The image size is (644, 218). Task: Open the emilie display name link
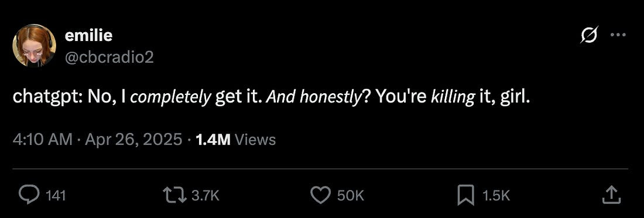tap(88, 36)
